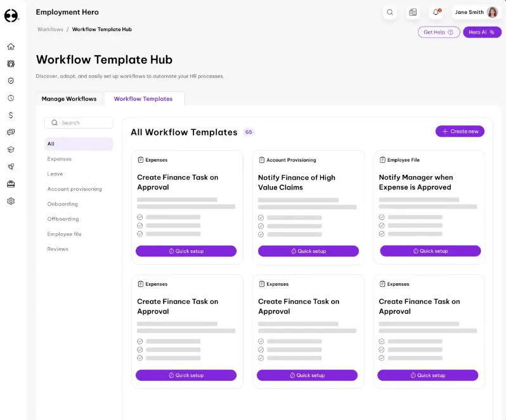
Task: Click Jane Smith user name
Action: pos(469,12)
